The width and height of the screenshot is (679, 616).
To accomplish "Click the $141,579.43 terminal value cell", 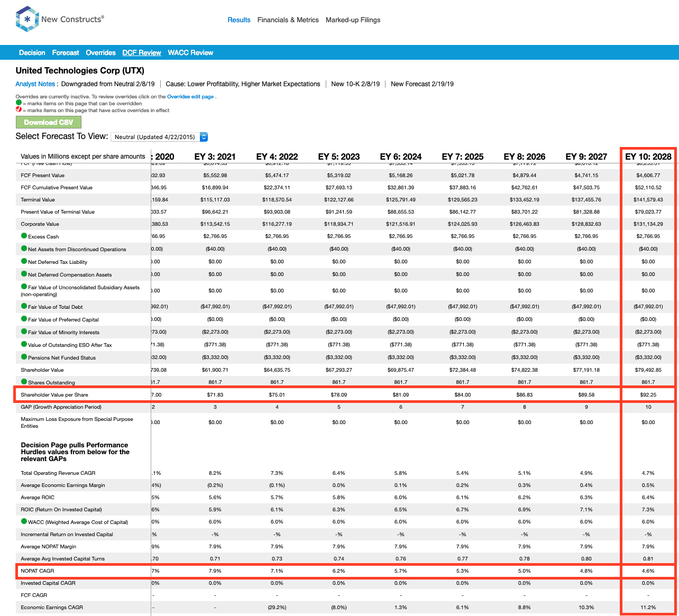I will pos(648,200).
